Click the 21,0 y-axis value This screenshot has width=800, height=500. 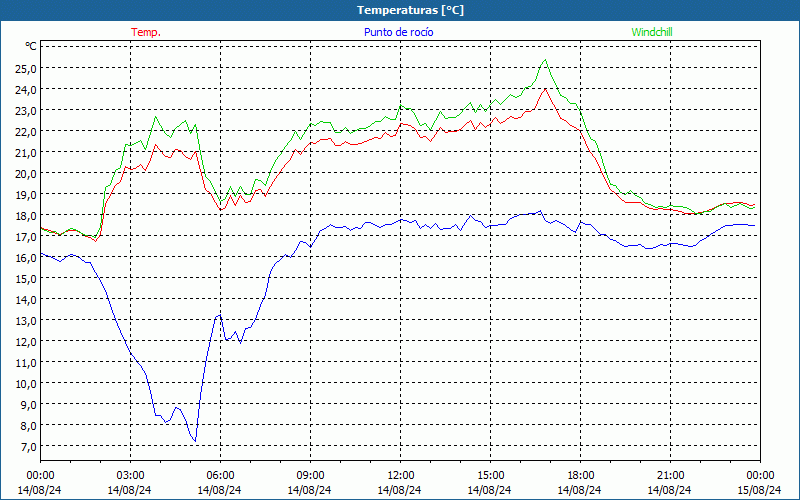pos(26,152)
